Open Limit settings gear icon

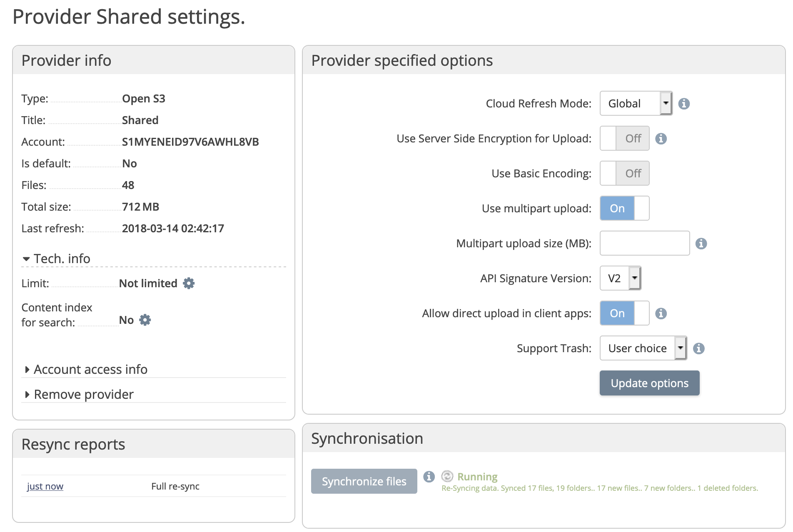pyautogui.click(x=189, y=283)
